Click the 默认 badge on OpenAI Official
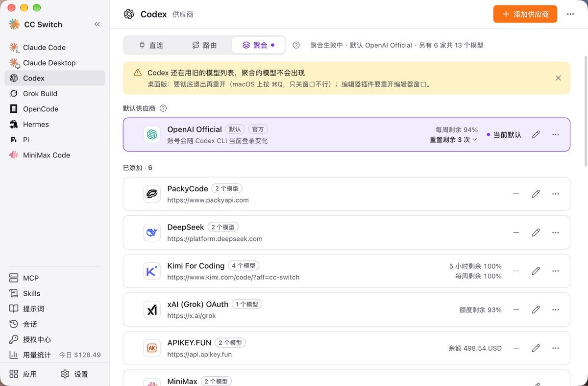The width and height of the screenshot is (588, 386). pyautogui.click(x=235, y=129)
